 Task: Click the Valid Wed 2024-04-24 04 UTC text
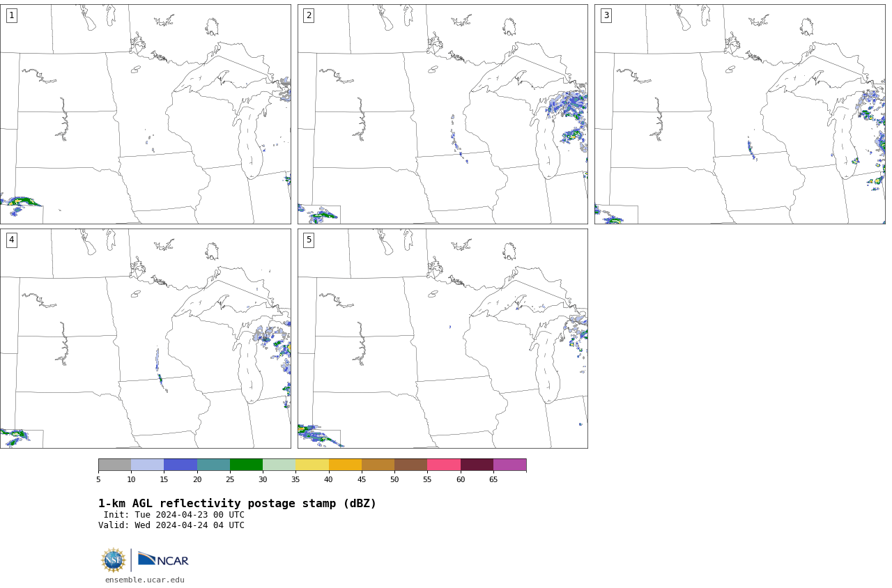[x=171, y=525]
